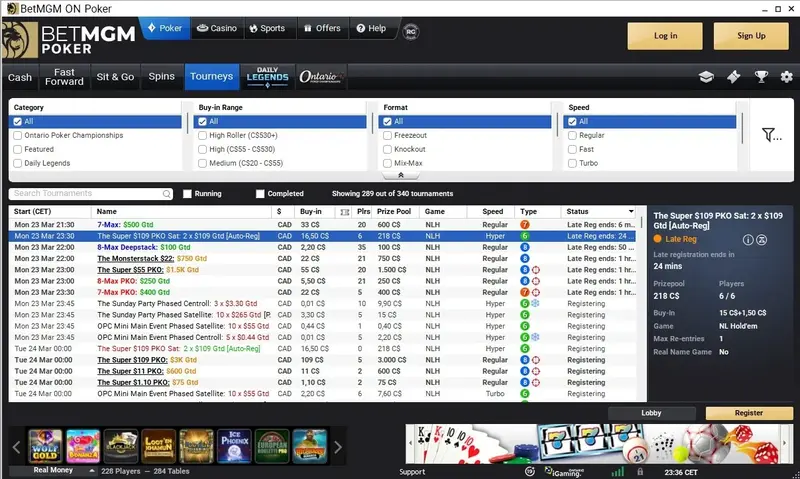The height and width of the screenshot is (479, 800).
Task: Check the Freezeout format filter
Action: point(387,135)
